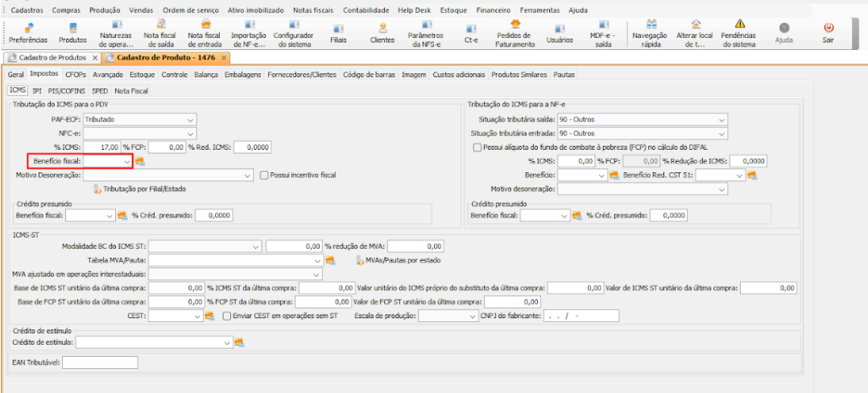Toggle FCP no cálculo do DIFAL checkbox

coord(477,147)
